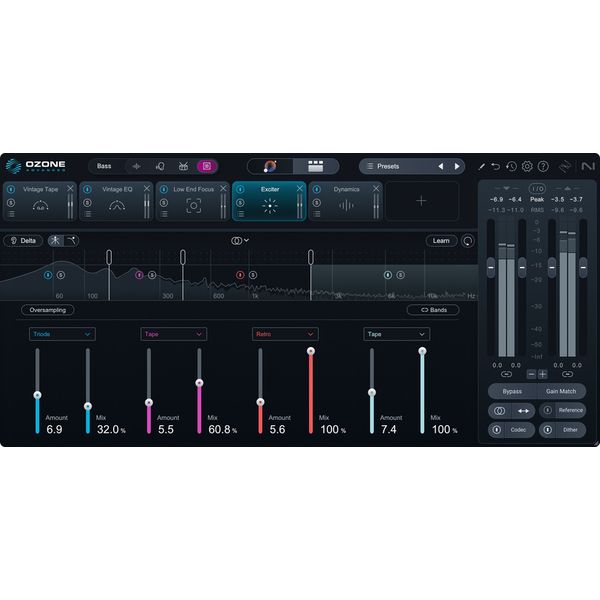Go to the next preset

click(457, 166)
